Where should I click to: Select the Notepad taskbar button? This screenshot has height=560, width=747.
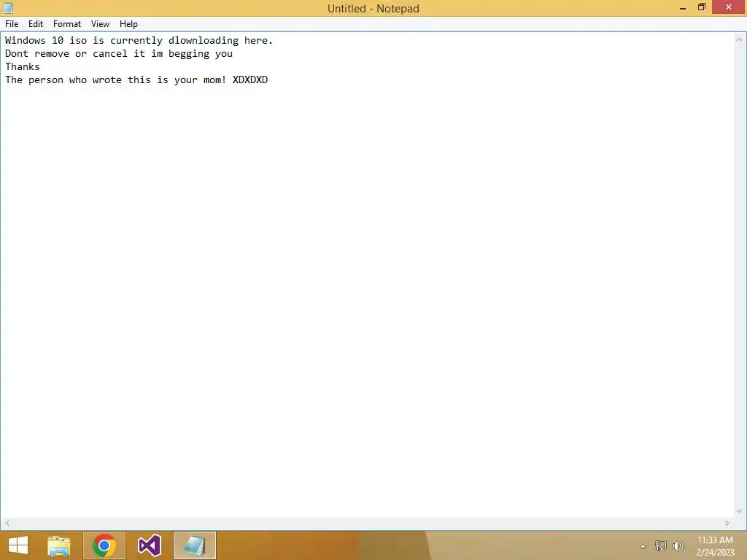point(195,545)
